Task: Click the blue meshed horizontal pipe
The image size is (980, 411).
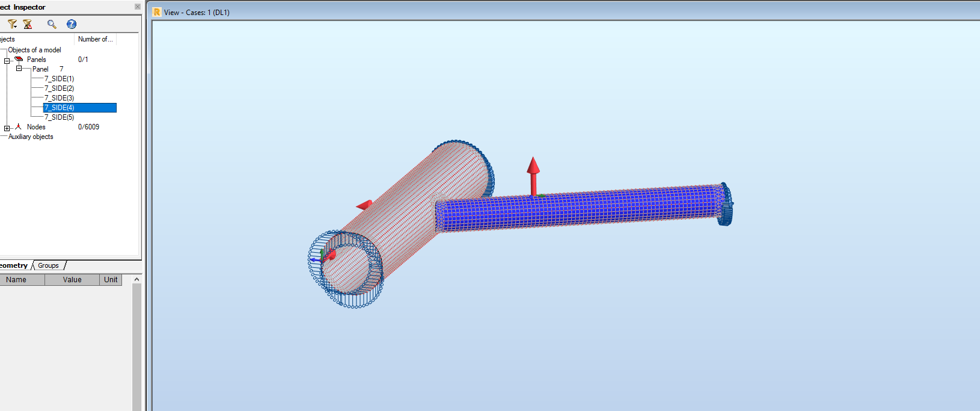Action: pos(580,208)
